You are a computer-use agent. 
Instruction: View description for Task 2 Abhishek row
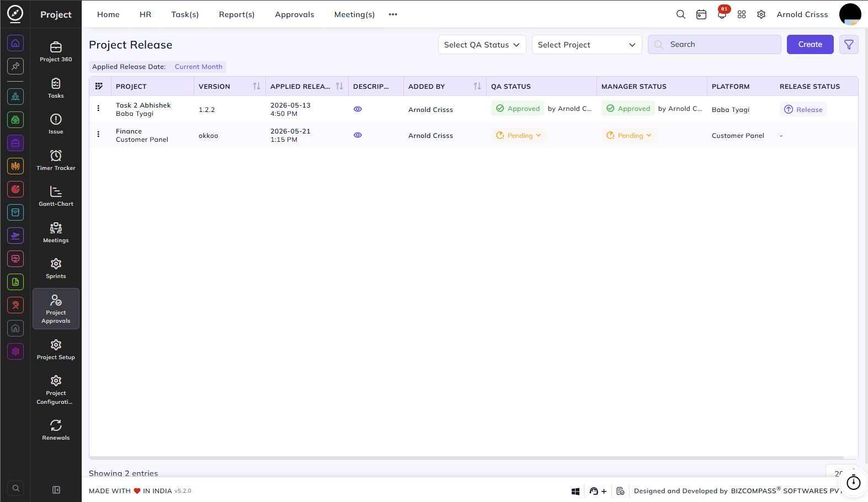point(358,109)
